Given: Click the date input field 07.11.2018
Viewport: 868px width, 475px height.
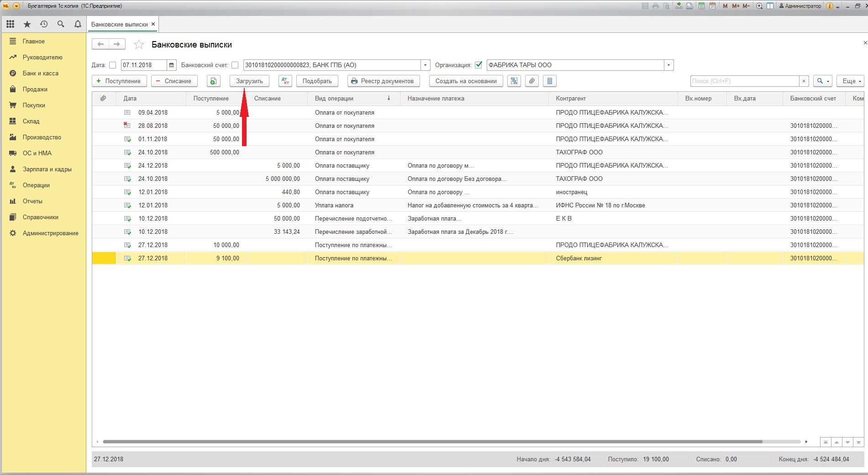Looking at the screenshot, I should pos(144,65).
